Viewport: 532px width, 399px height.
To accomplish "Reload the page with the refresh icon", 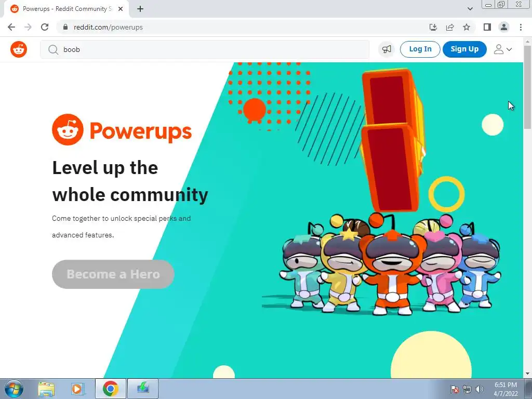I will (45, 27).
